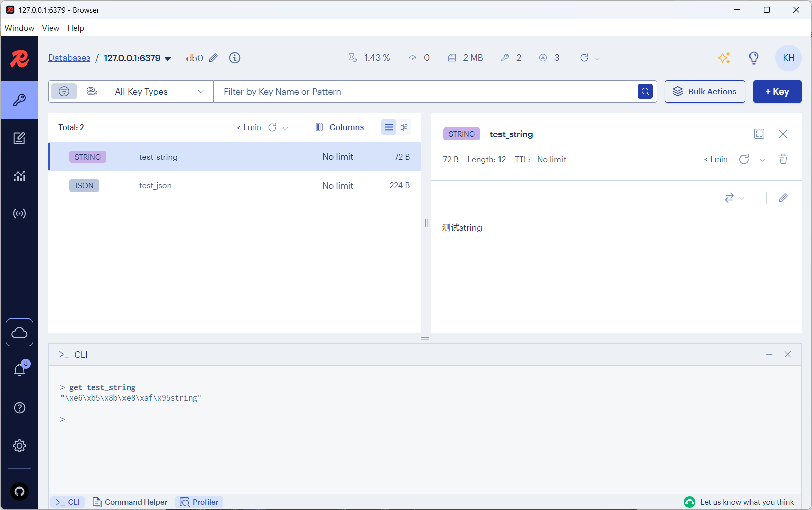Select the CLI tab at bottom

pyautogui.click(x=68, y=502)
